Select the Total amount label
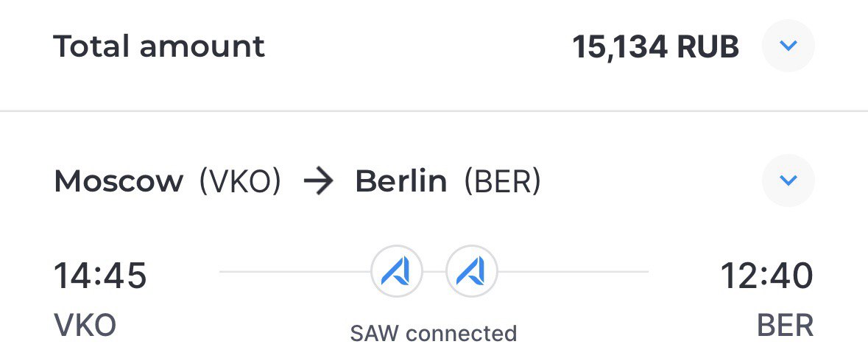 (x=160, y=46)
